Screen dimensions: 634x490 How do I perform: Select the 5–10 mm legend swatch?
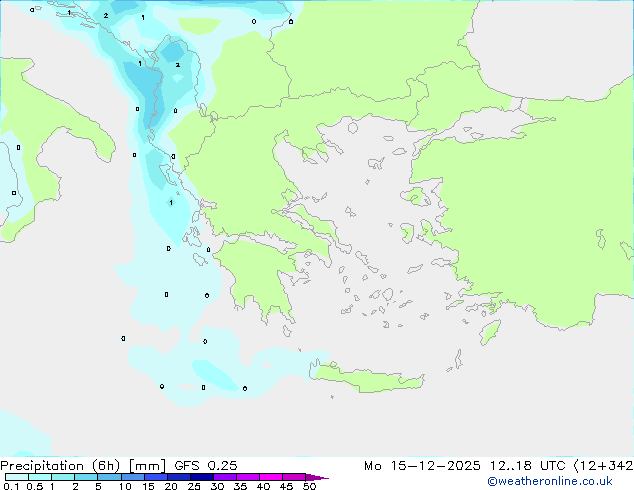click(x=109, y=477)
